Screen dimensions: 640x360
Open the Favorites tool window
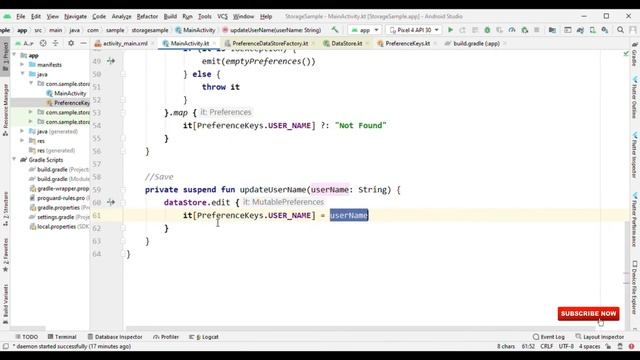point(5,255)
